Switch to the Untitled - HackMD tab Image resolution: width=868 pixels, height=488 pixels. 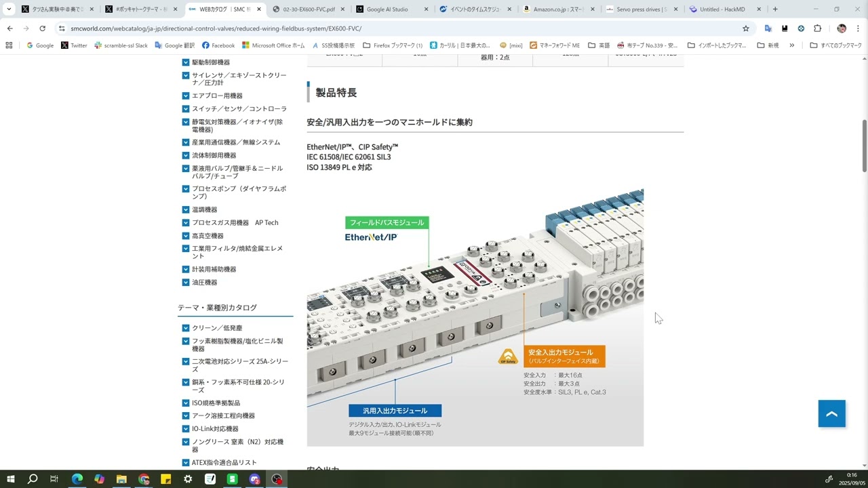point(726,9)
